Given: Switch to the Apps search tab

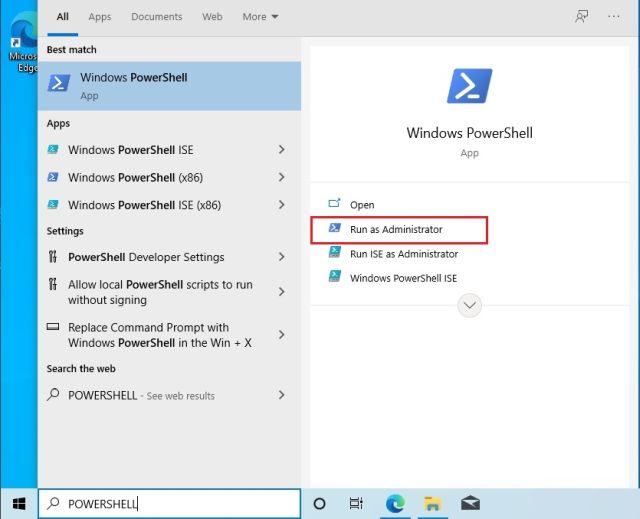Looking at the screenshot, I should pyautogui.click(x=100, y=17).
